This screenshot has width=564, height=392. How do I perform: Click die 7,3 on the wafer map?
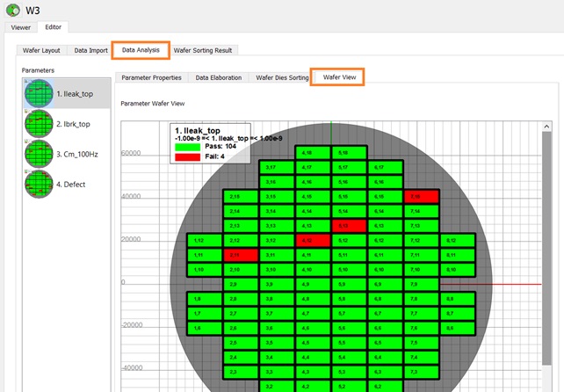[422, 372]
